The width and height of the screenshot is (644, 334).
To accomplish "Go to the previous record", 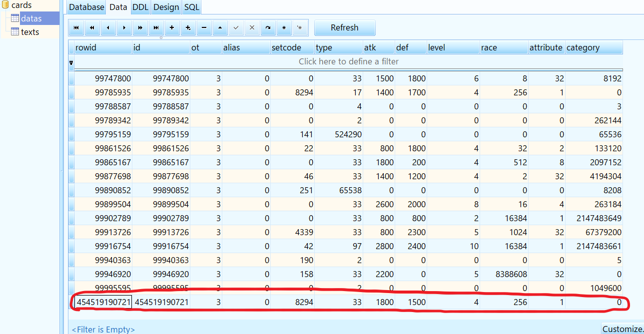I will pos(108,28).
